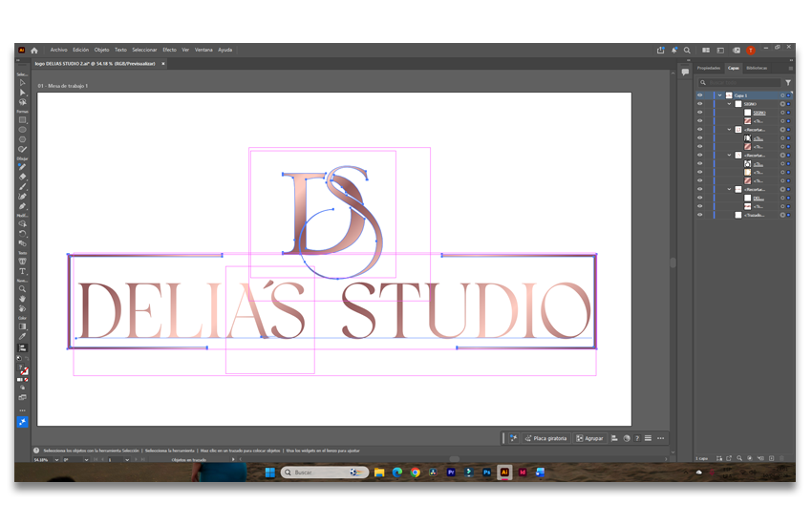Click the align icon in the contextual bar
This screenshot has height=525, width=812.
click(614, 439)
